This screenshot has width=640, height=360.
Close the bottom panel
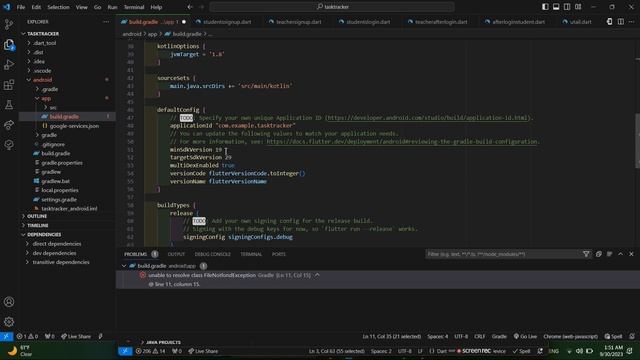click(631, 254)
